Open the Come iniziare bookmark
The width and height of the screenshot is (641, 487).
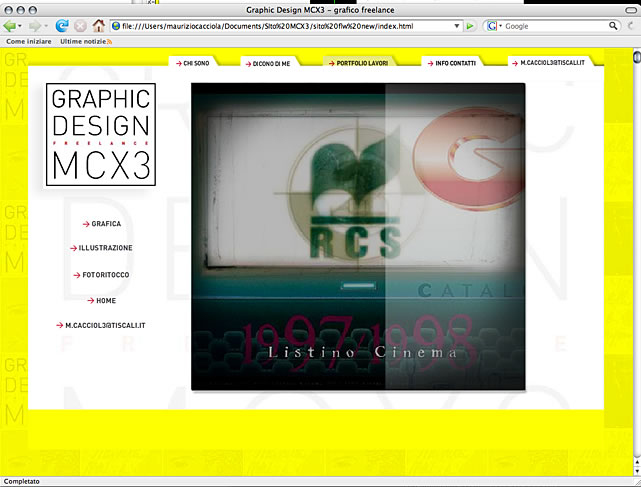pos(29,41)
